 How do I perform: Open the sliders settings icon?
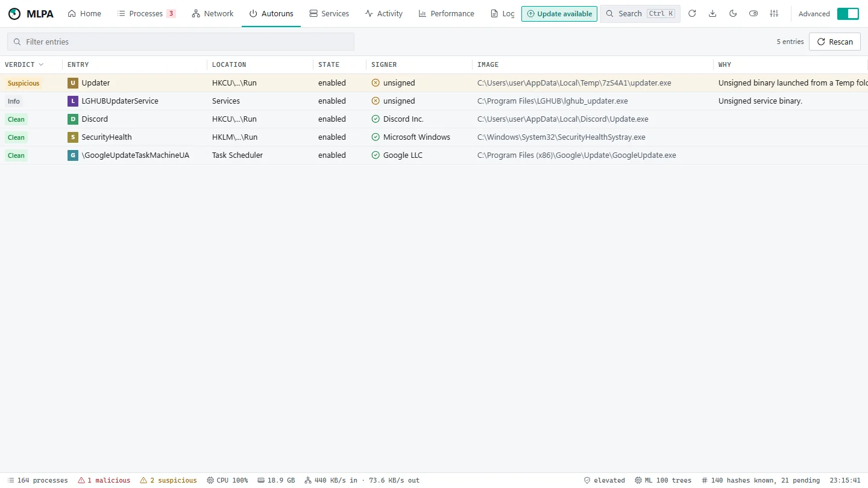coord(775,13)
